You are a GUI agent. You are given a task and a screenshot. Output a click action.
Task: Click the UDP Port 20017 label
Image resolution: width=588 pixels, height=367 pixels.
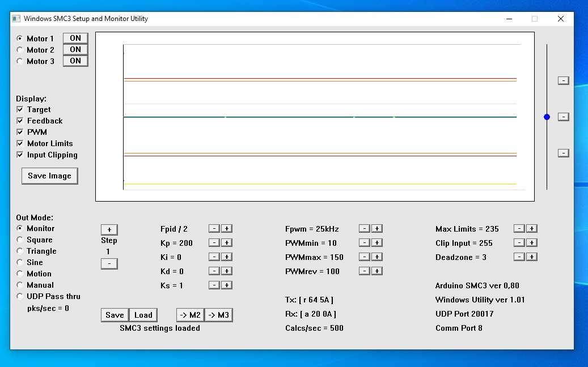[464, 314]
